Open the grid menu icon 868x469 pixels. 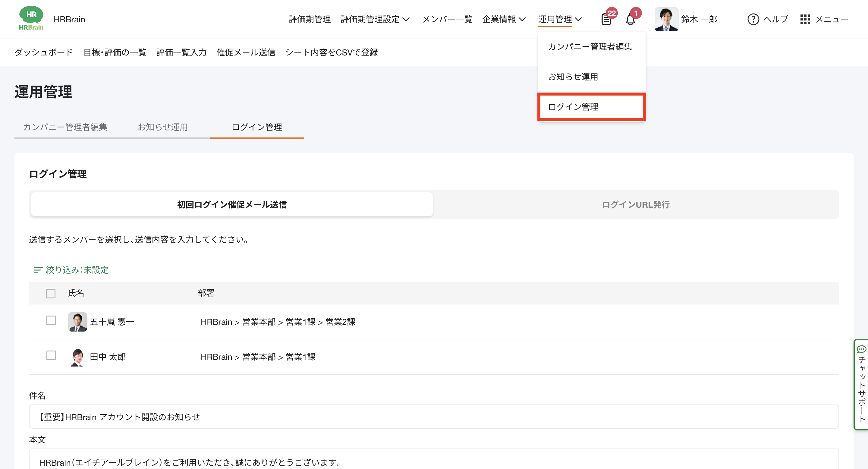[805, 19]
